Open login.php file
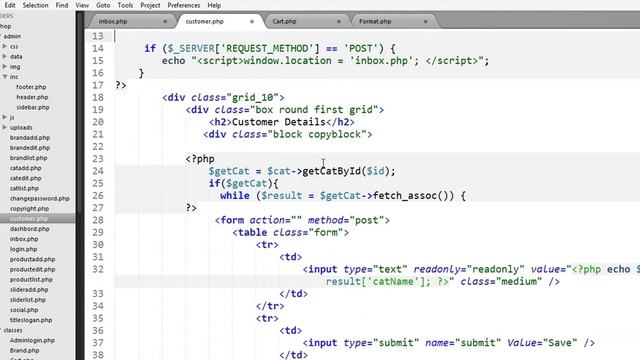The image size is (640, 360). click(x=23, y=249)
